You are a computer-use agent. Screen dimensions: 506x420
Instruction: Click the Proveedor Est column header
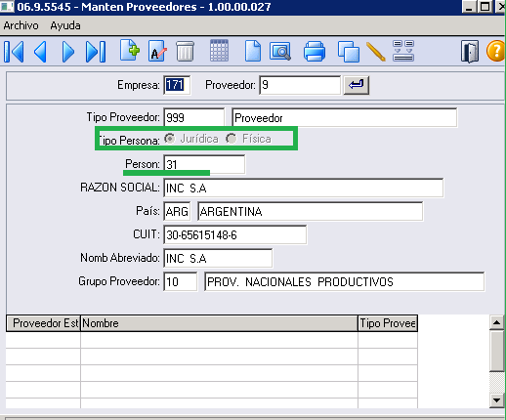tap(43, 323)
